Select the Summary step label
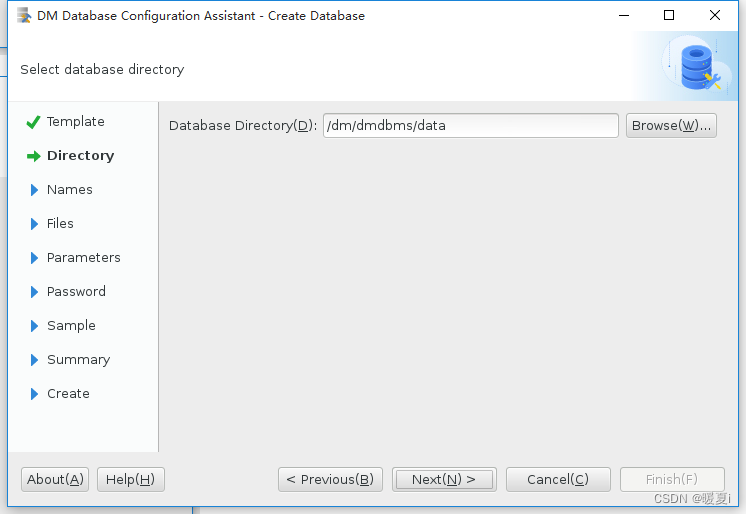This screenshot has height=514, width=746. pyautogui.click(x=79, y=360)
